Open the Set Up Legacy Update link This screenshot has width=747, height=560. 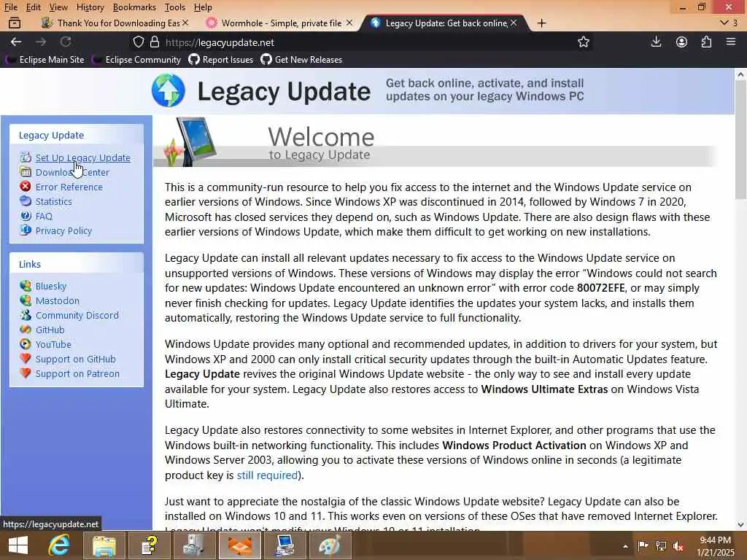click(83, 157)
